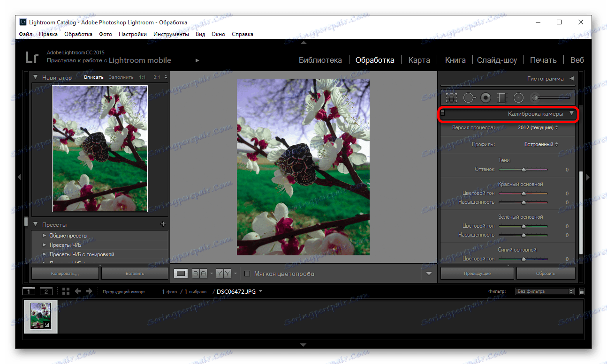Screen dimensions: 607x364
Task: Open the 'Правка' menu
Action: pyautogui.click(x=48, y=34)
